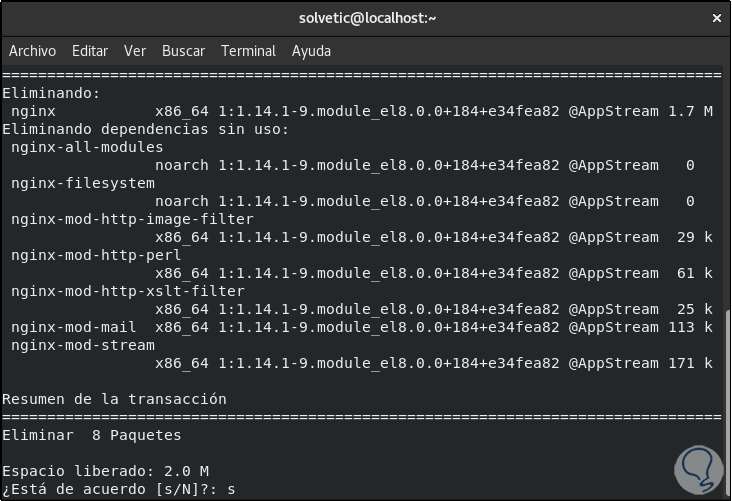Click the '¿Está de acuerdo [s/N]?' prompt line
The image size is (732, 501).
(120, 489)
